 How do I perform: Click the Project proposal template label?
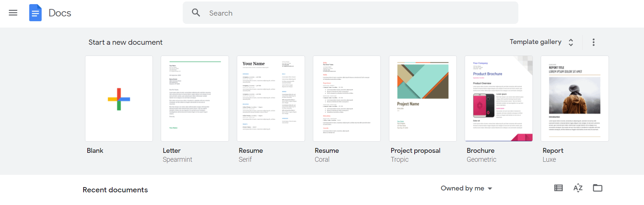tap(415, 151)
